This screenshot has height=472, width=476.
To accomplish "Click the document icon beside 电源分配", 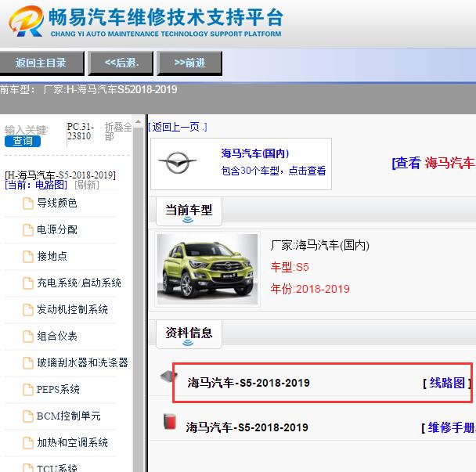I will point(28,230).
